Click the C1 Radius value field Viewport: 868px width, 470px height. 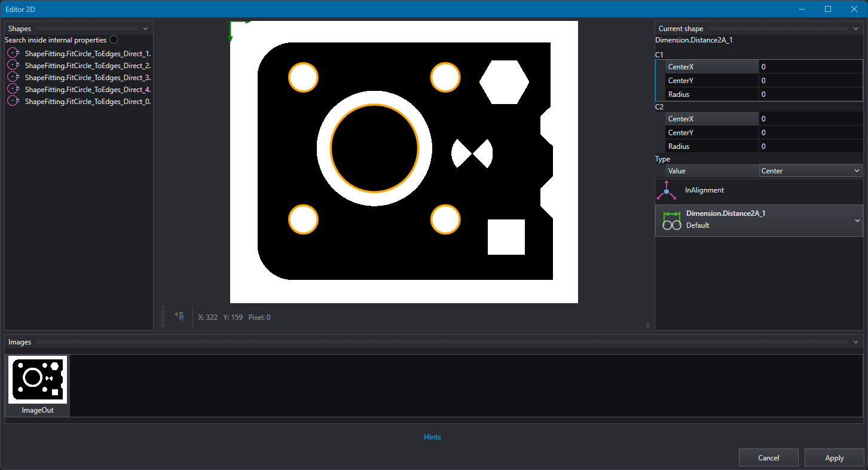tap(811, 94)
